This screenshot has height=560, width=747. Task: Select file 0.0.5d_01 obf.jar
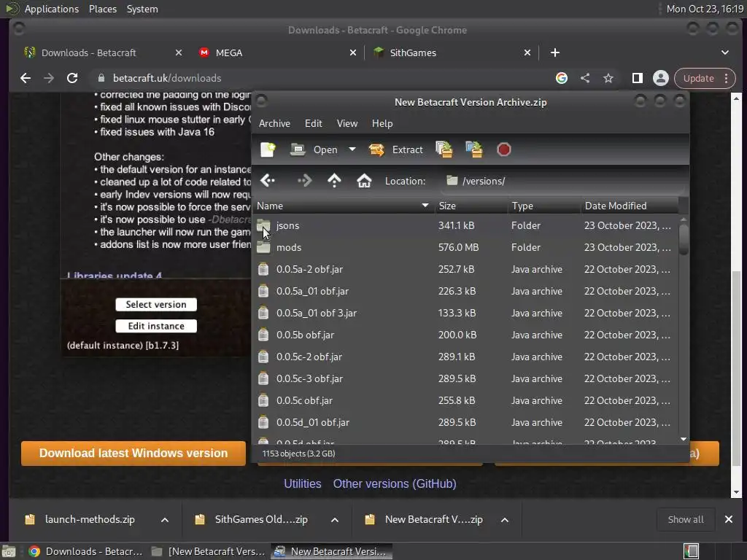[465, 423]
